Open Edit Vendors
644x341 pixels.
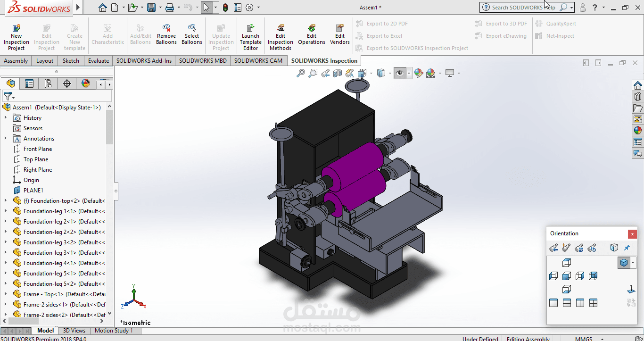tap(340, 34)
